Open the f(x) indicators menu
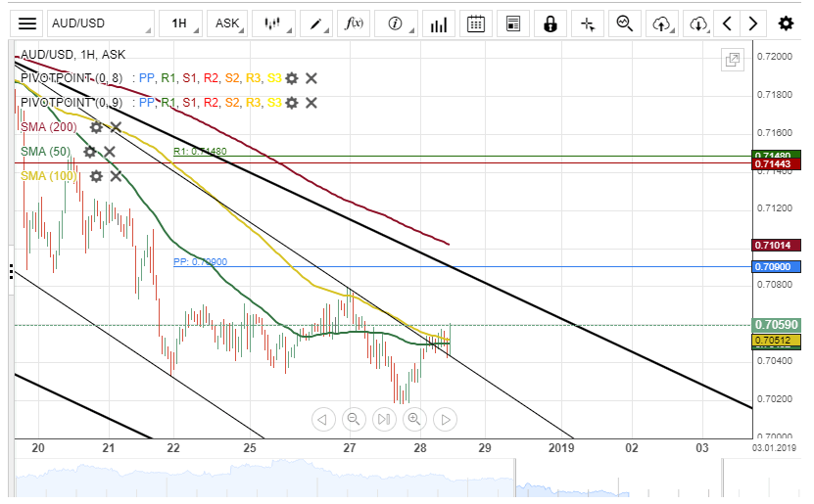This screenshot has height=504, width=814. click(x=355, y=23)
